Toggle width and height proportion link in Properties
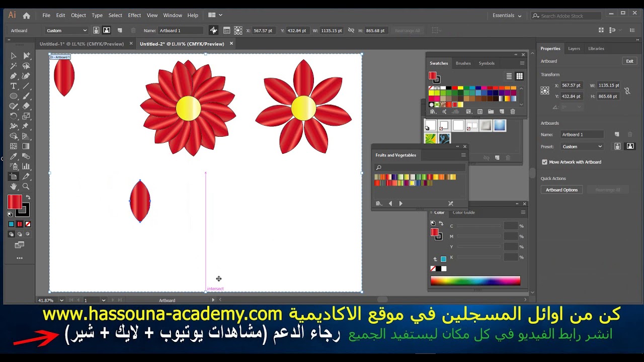The width and height of the screenshot is (644, 362). [x=627, y=91]
